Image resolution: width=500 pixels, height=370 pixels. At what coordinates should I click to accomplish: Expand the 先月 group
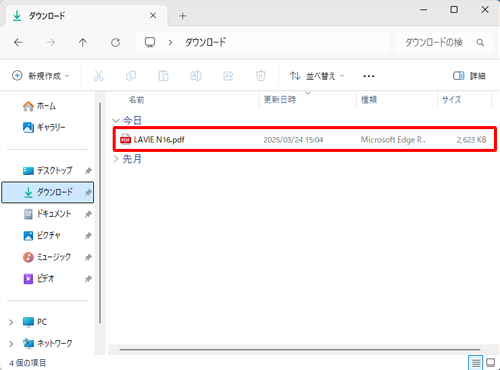pyautogui.click(x=116, y=159)
